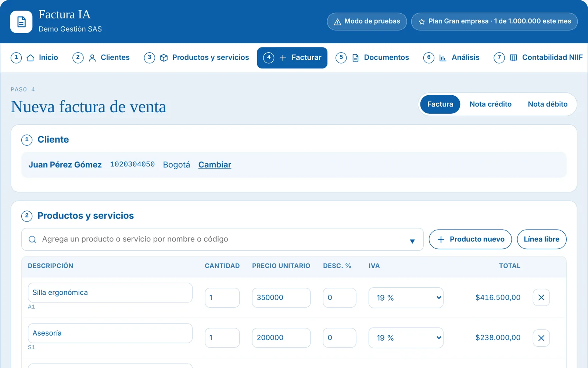
Task: Remove the Asesoría line item
Action: [x=541, y=338]
